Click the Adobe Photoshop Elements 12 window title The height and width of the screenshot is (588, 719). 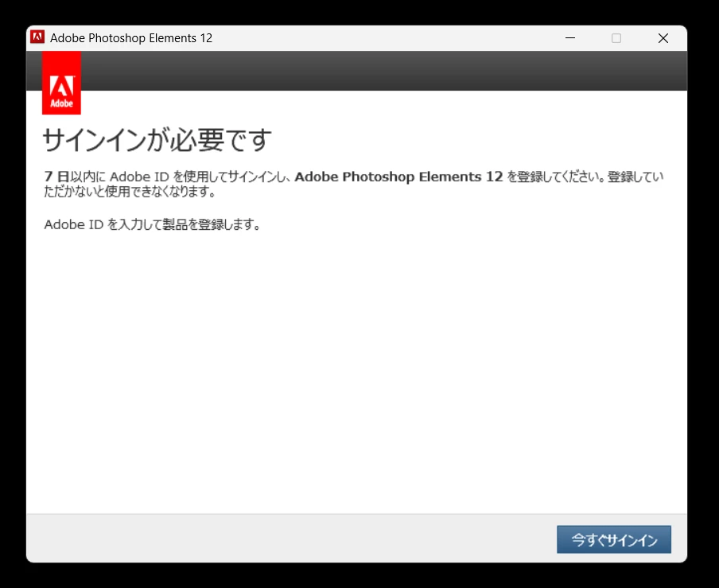click(131, 38)
